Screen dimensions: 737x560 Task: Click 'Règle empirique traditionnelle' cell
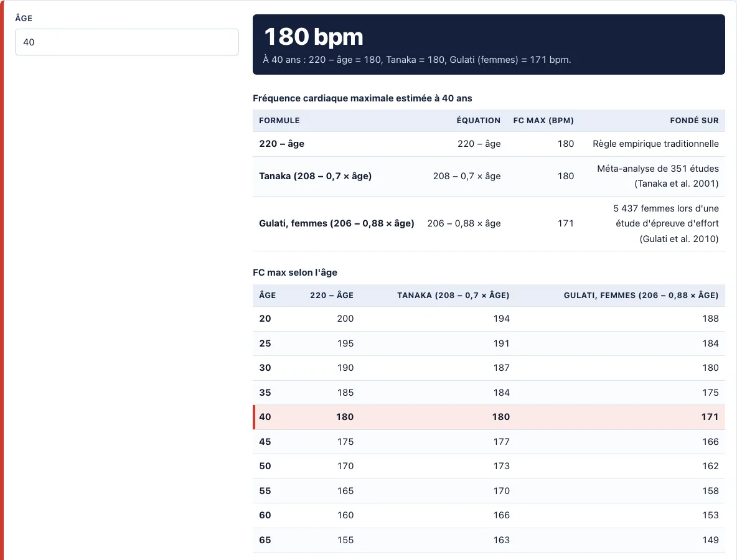pyautogui.click(x=655, y=144)
